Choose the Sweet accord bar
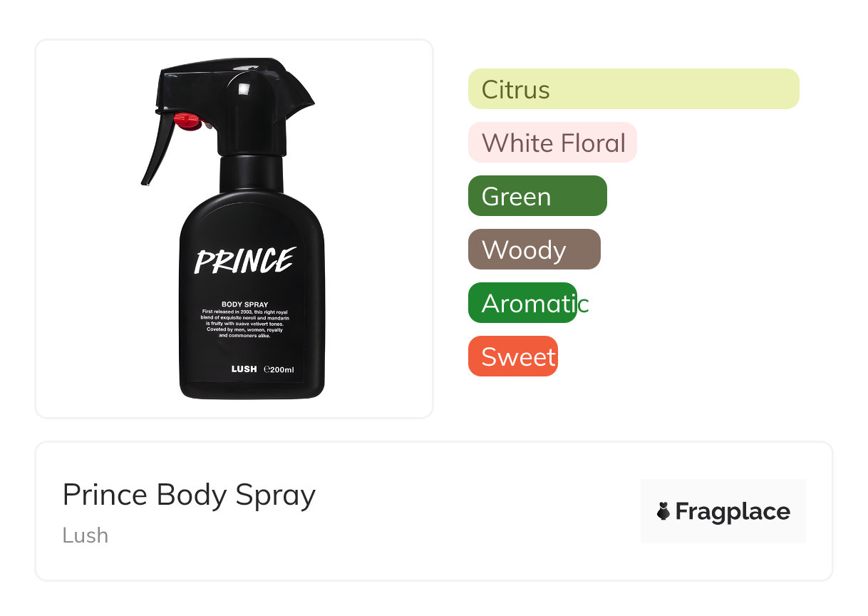 click(x=512, y=356)
